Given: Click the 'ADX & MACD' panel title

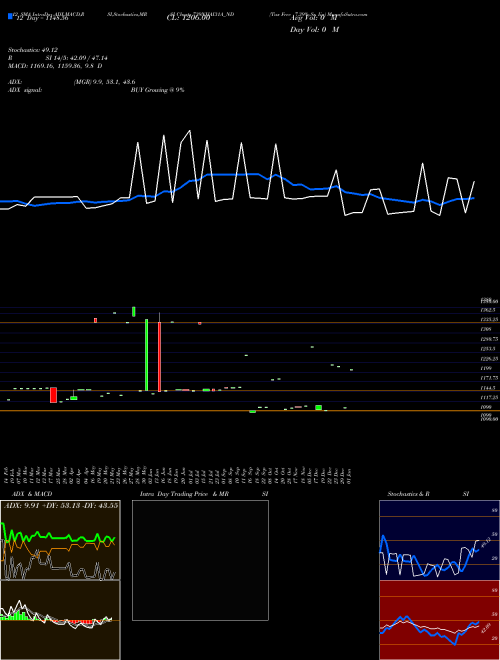Looking at the screenshot, I should click(32, 494).
